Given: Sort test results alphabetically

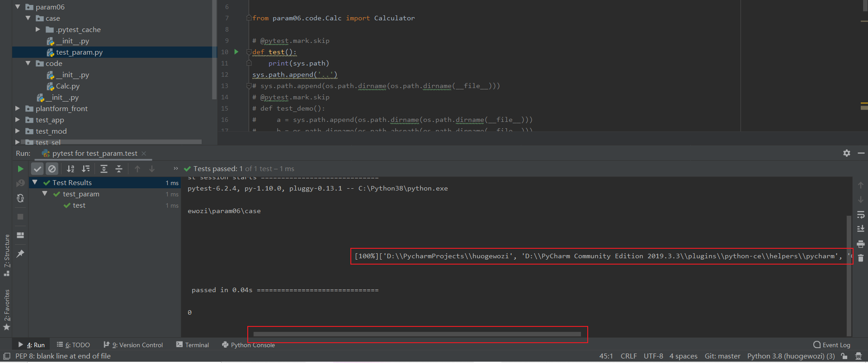Looking at the screenshot, I should tap(71, 169).
